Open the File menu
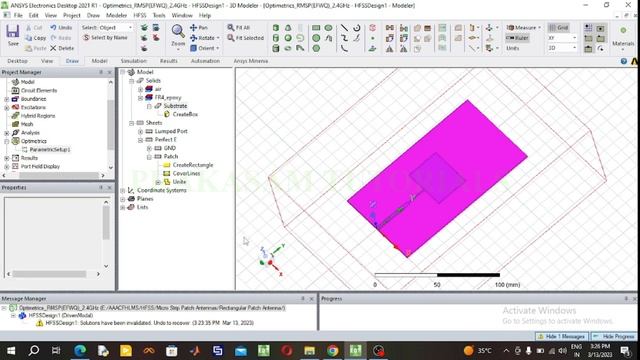Screen dimensions: 640x360 pos(18,15)
